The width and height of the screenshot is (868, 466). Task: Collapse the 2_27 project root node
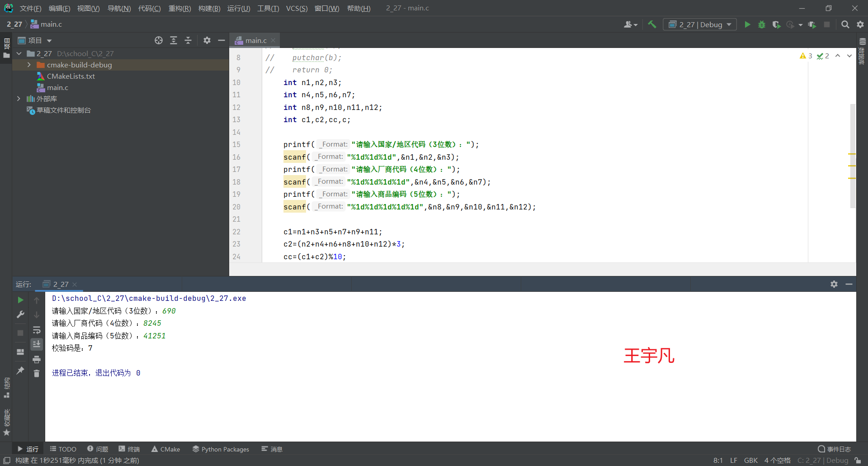pos(19,53)
